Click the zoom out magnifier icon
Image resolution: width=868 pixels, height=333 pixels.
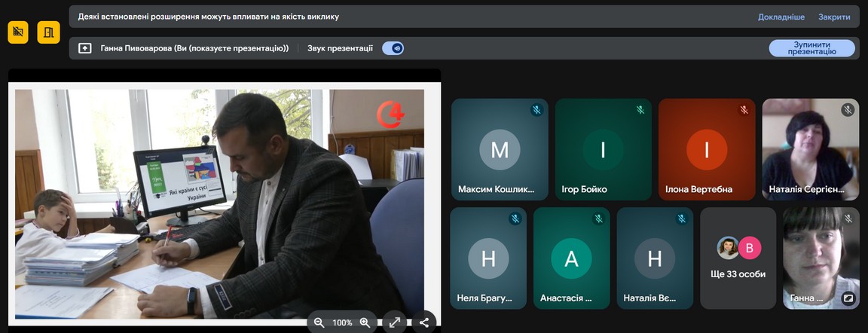(319, 322)
